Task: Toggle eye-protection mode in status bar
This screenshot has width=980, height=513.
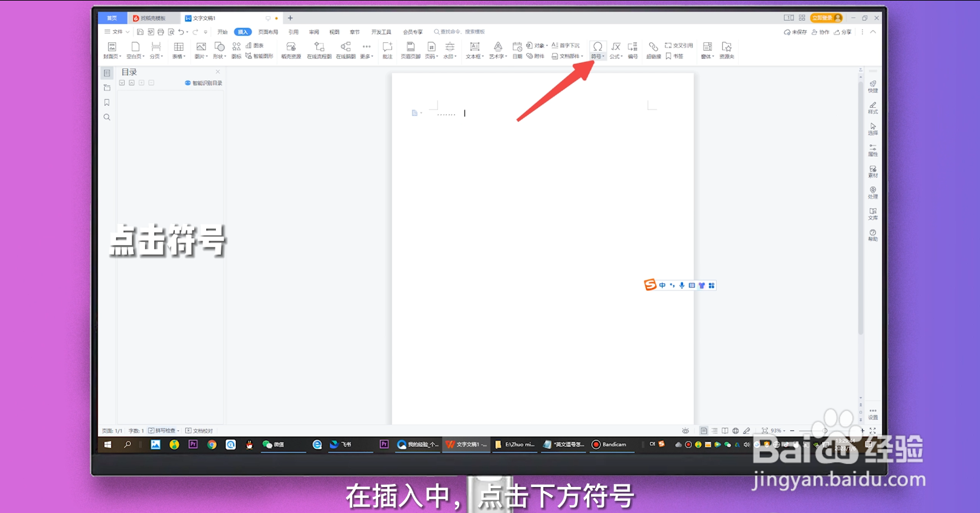Action: (685, 431)
